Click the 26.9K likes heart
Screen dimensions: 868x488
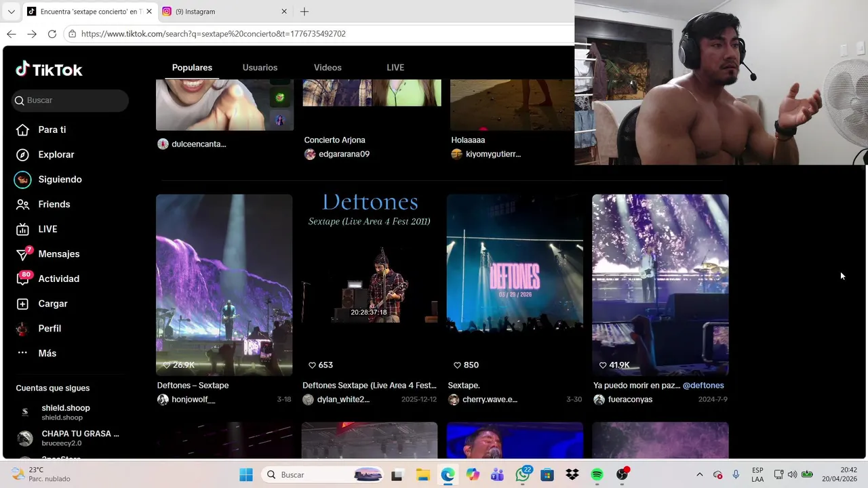pyautogui.click(x=167, y=365)
